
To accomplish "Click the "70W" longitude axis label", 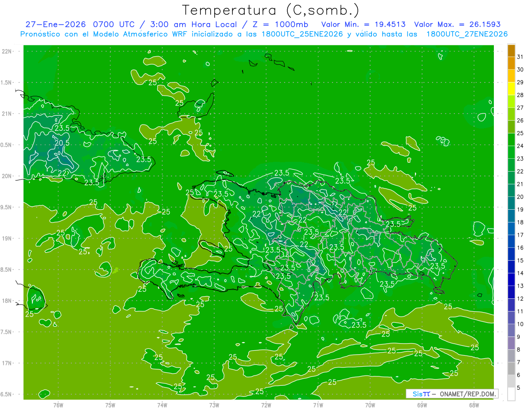I will (x=370, y=405).
